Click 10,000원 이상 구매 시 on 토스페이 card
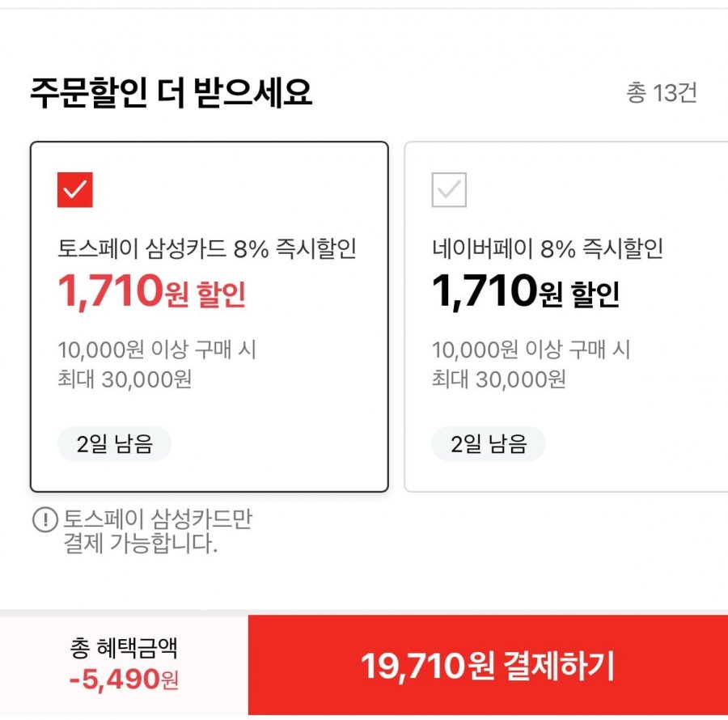Viewport: 728px width, 720px height. click(x=157, y=349)
